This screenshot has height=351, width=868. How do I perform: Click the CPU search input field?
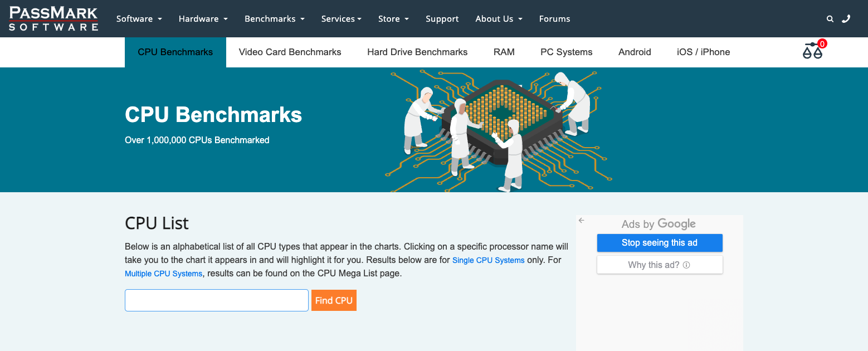pyautogui.click(x=217, y=300)
